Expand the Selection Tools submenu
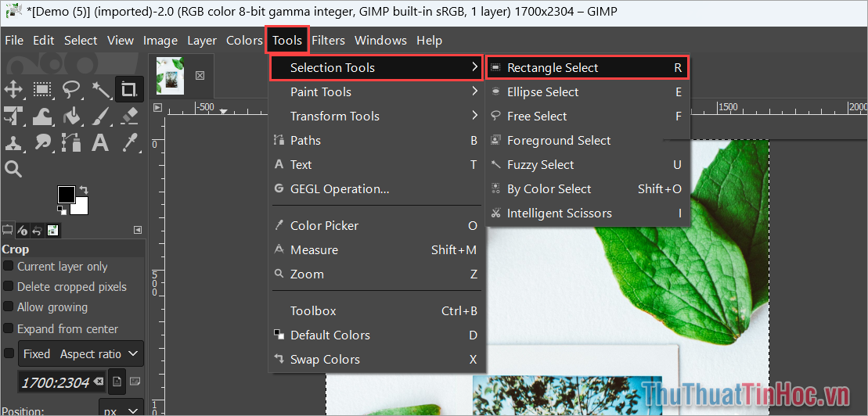 tap(376, 68)
